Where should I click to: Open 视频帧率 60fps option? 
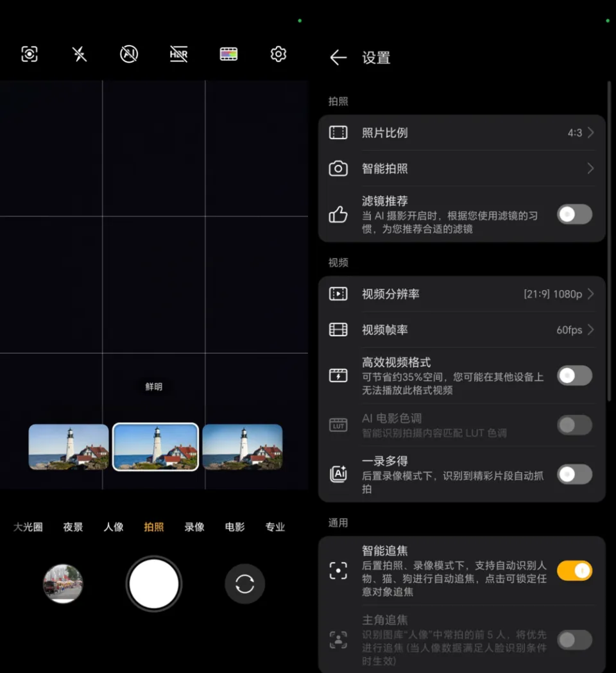pos(462,330)
